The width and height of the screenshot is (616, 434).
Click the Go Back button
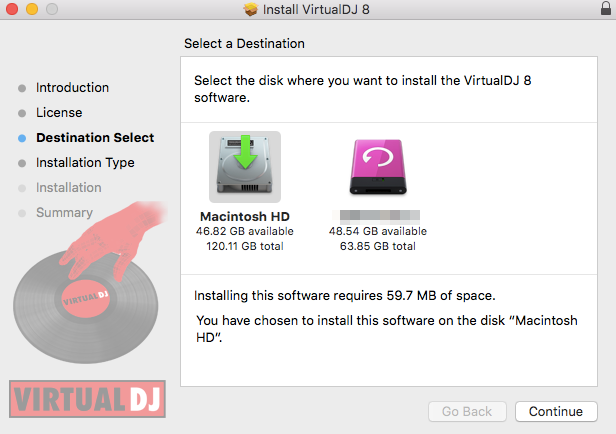467,411
